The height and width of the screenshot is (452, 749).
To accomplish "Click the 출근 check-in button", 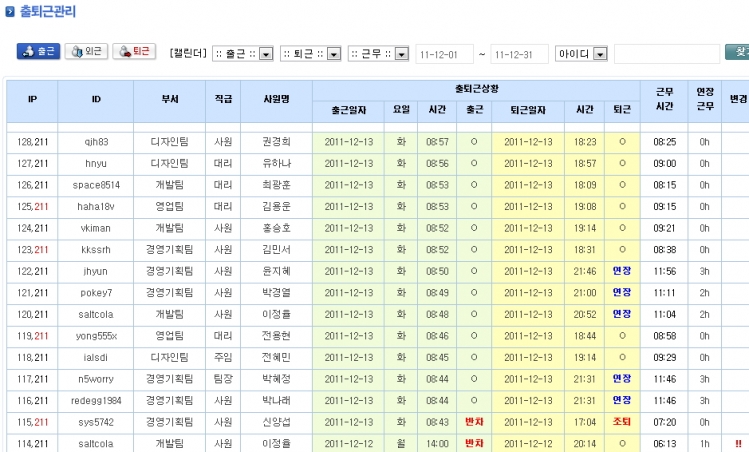I will point(38,52).
